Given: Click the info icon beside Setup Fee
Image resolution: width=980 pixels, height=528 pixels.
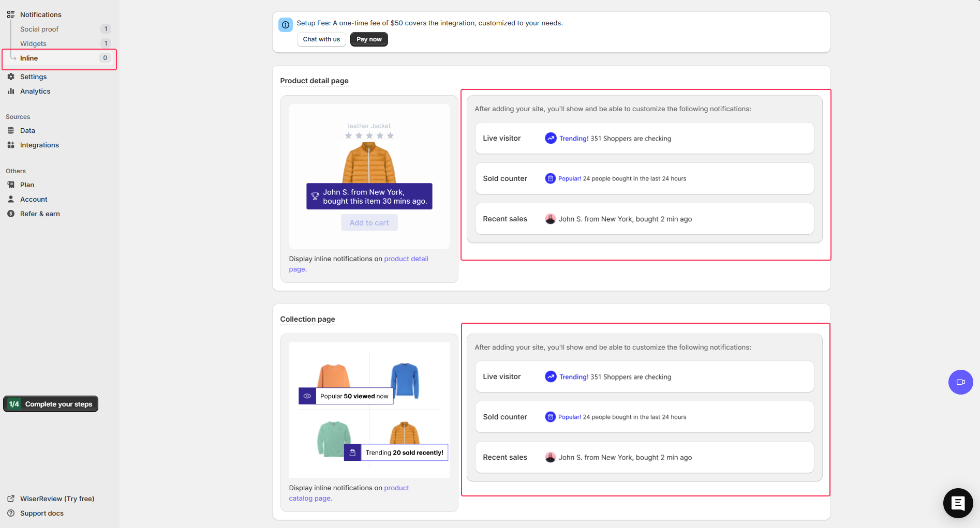Looking at the screenshot, I should click(285, 24).
